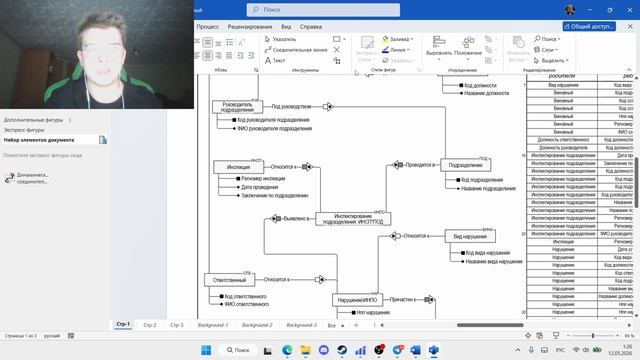
Task: Open the View (Вид) ribbon tab
Action: pos(286,27)
